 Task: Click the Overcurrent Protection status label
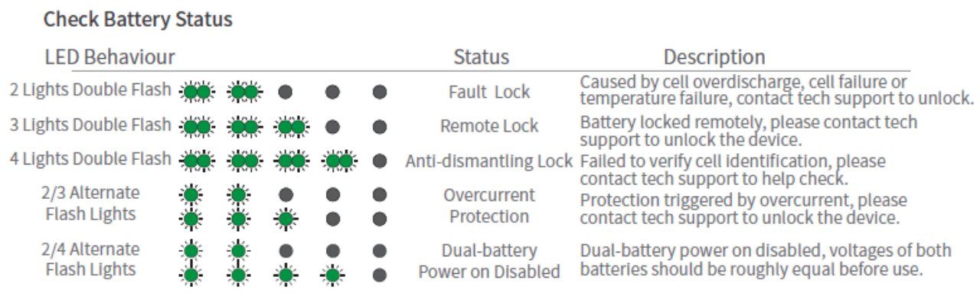[489, 206]
